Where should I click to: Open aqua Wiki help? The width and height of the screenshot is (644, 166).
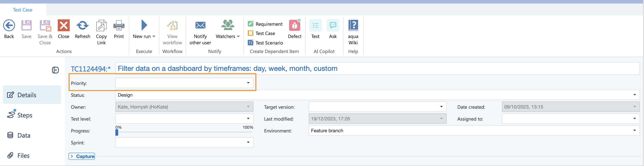coord(353,25)
